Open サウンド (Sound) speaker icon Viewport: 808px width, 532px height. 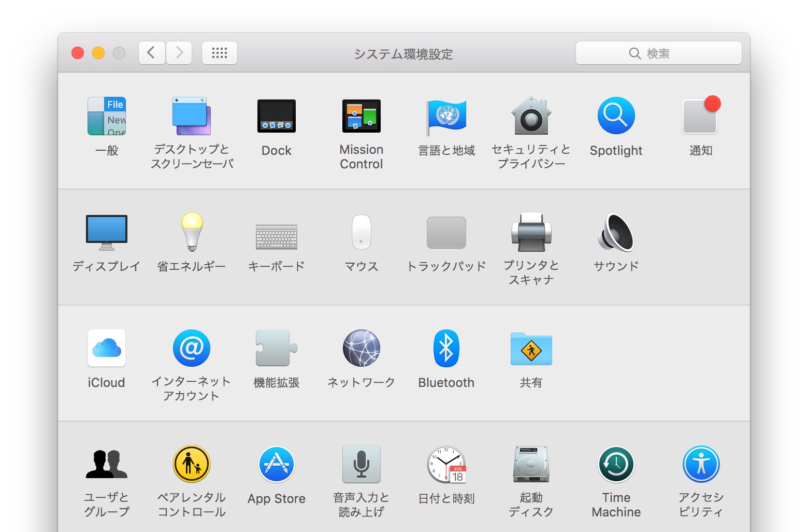tap(616, 232)
